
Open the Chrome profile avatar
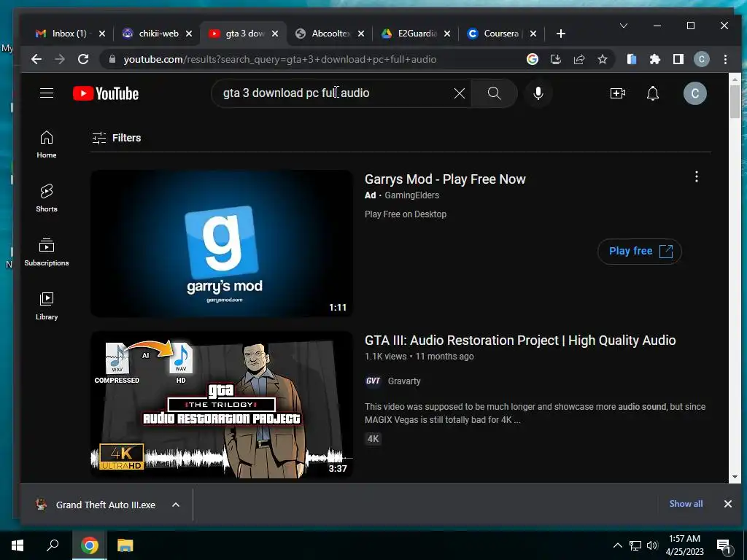coord(701,59)
